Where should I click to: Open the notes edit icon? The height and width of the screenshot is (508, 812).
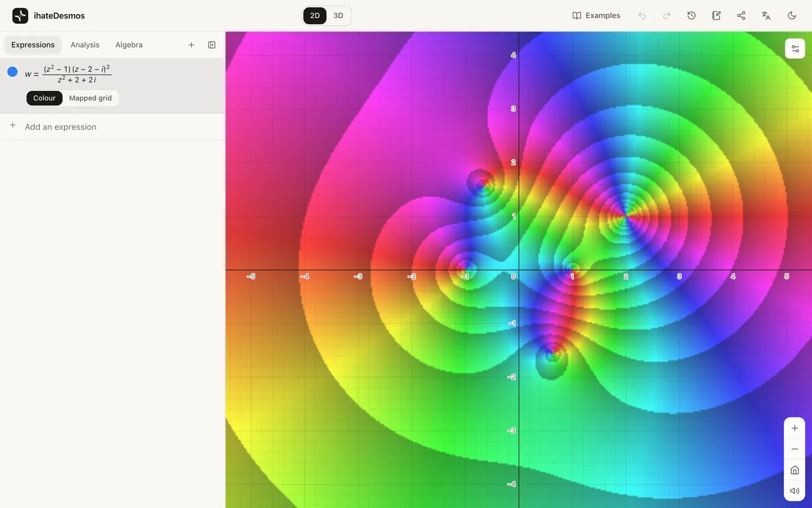click(716, 16)
